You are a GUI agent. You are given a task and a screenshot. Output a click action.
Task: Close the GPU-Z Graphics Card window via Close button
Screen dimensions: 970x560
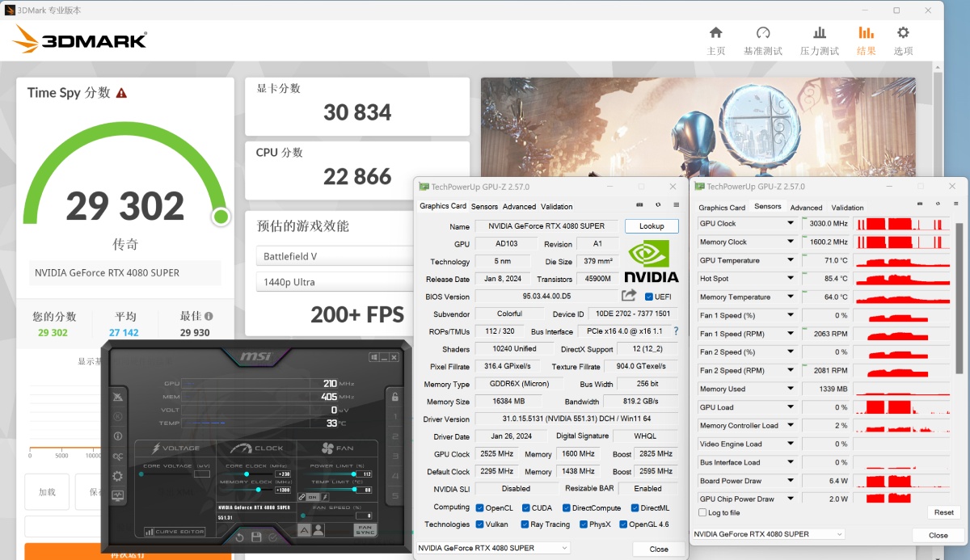point(659,549)
